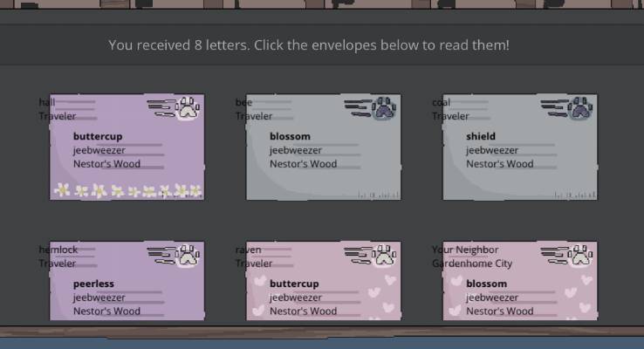Viewport: 644px width, 349px height.
Task: Click the paw stamp on bee's envelope
Action: pyautogui.click(x=384, y=109)
